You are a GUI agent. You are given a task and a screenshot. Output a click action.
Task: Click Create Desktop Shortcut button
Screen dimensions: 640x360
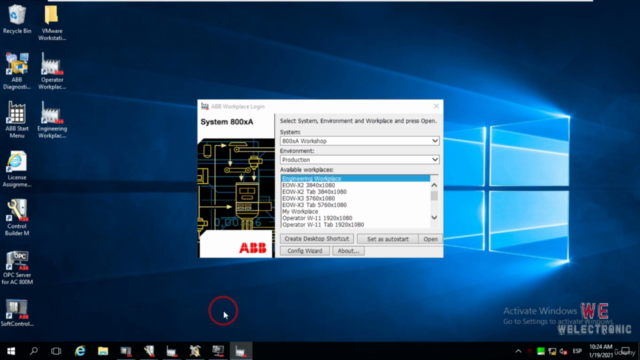pos(317,239)
